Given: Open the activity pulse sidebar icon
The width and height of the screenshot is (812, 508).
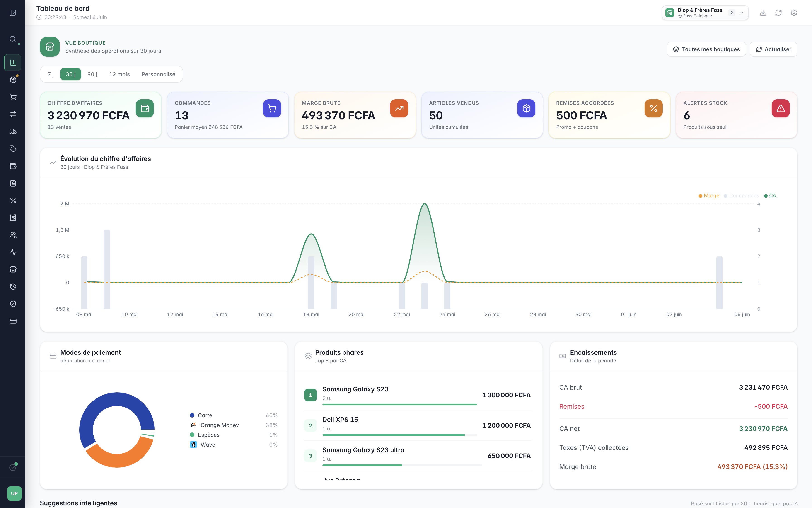Looking at the screenshot, I should coord(13,252).
